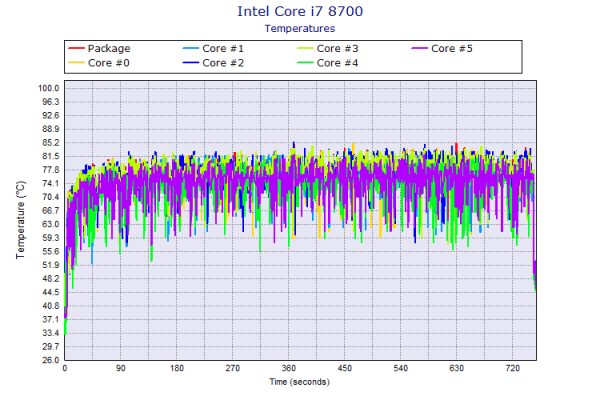Image resolution: width=600 pixels, height=400 pixels.
Task: Select the Core #5 legend label
Action: pyautogui.click(x=452, y=49)
